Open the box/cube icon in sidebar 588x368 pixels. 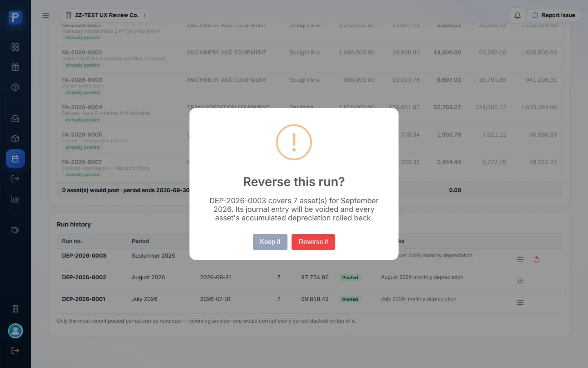[x=16, y=139]
